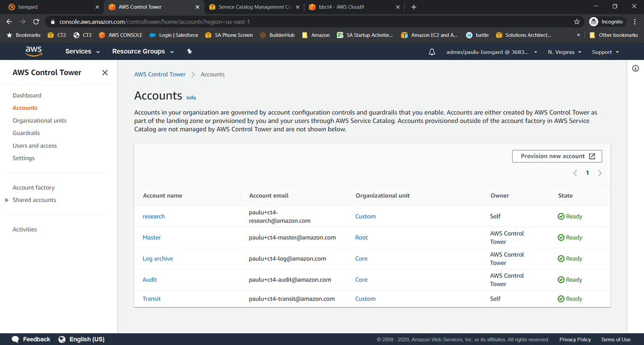Open the admin/paulu-Isengard account menu

click(x=491, y=52)
